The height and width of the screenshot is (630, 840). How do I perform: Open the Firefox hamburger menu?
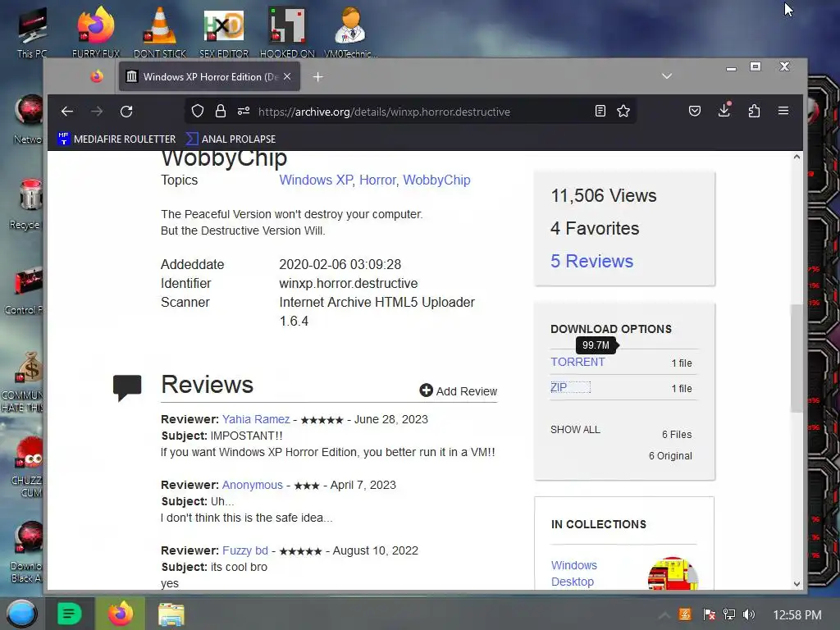[x=783, y=111]
